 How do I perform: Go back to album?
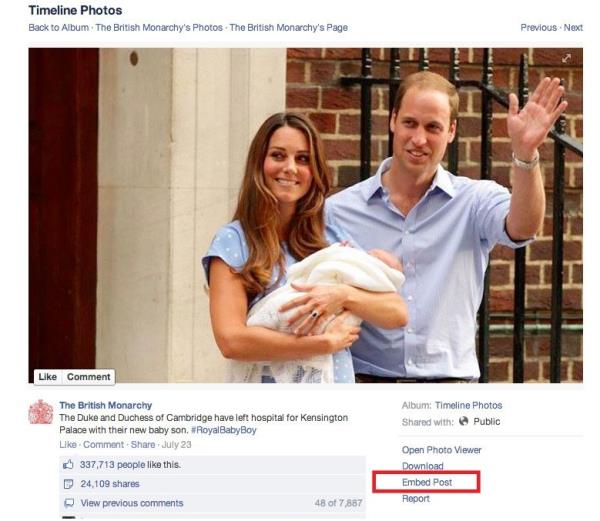tap(59, 28)
